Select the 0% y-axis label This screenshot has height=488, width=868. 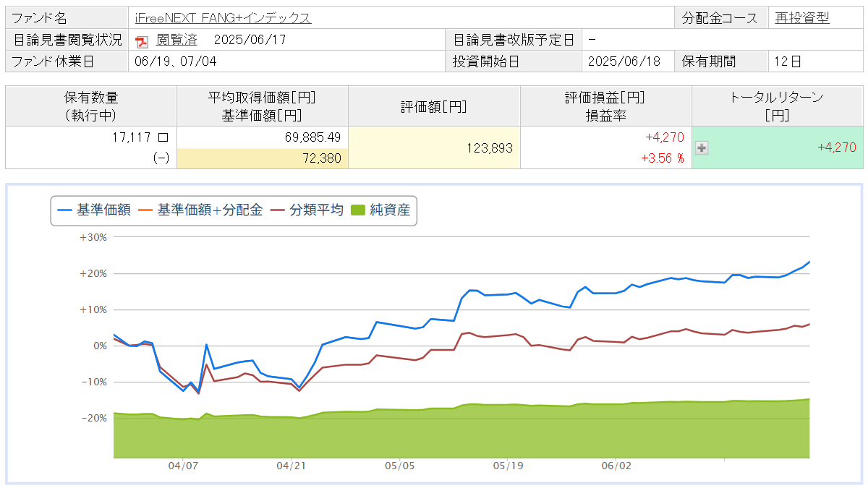coord(99,346)
